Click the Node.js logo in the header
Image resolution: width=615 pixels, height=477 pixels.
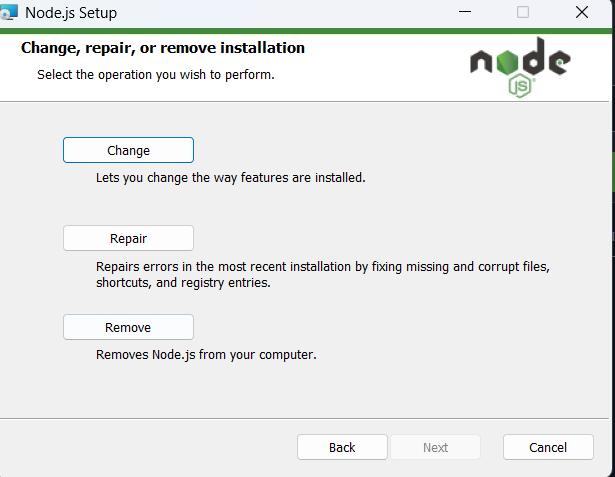tap(519, 66)
